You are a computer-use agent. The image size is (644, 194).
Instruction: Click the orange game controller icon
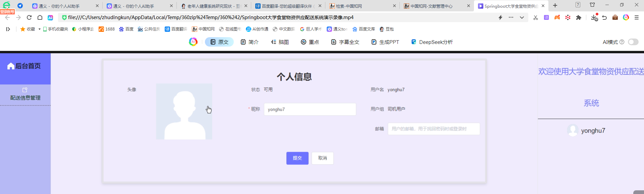click(557, 17)
